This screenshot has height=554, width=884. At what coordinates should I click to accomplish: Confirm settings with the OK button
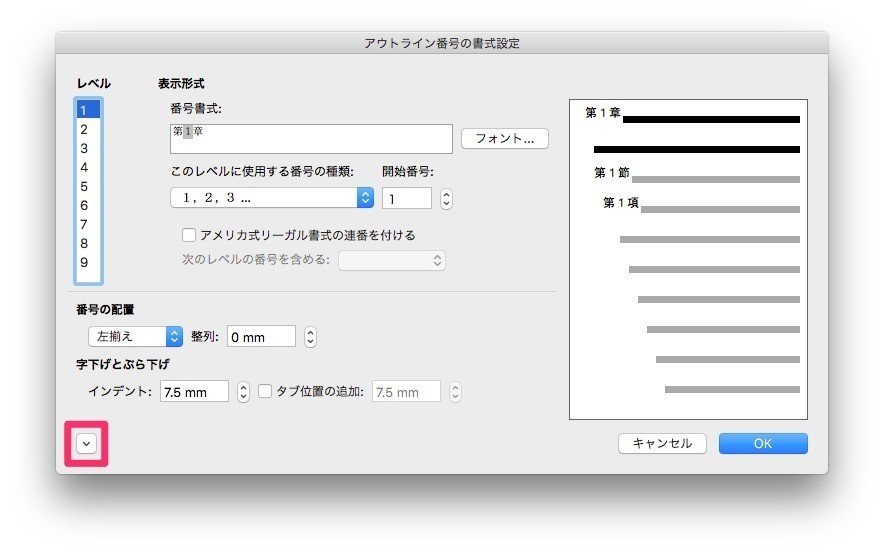coord(763,444)
